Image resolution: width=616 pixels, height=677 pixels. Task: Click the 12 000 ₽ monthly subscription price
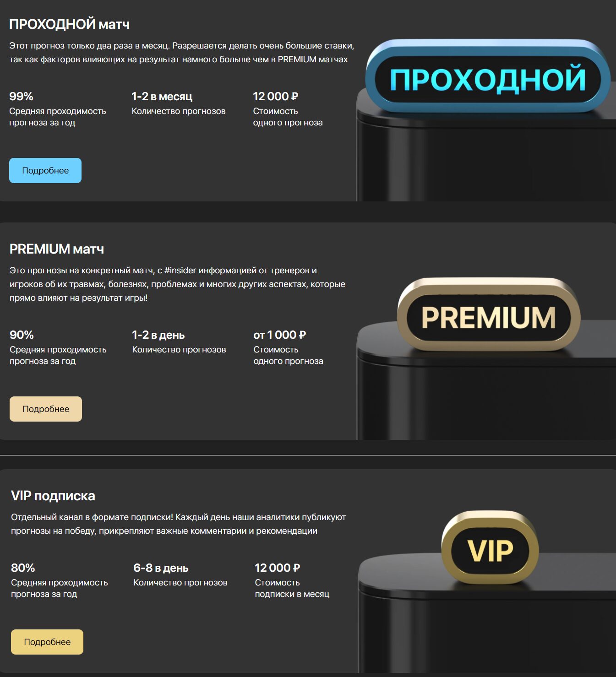click(277, 568)
